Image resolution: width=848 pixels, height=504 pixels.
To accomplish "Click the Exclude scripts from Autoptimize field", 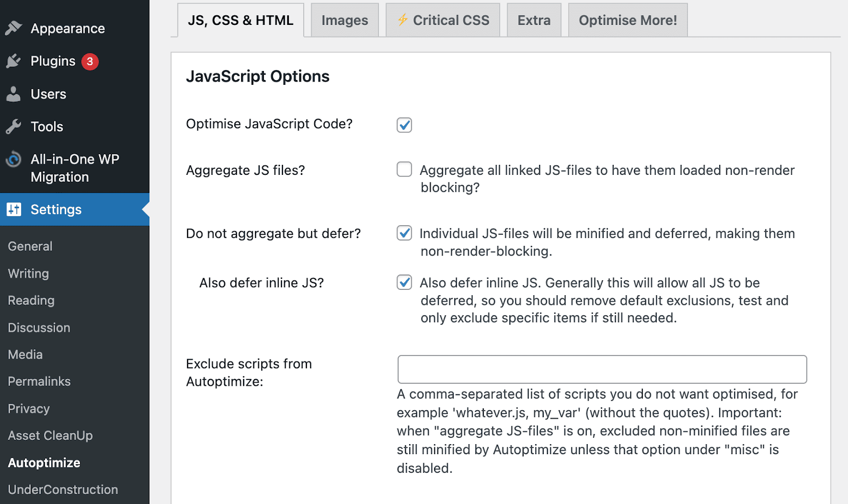I will pos(602,369).
